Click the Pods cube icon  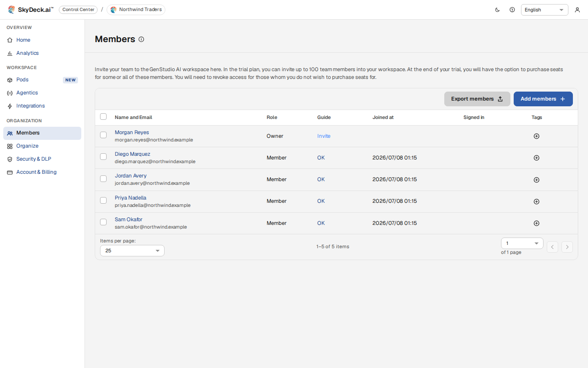pos(10,80)
